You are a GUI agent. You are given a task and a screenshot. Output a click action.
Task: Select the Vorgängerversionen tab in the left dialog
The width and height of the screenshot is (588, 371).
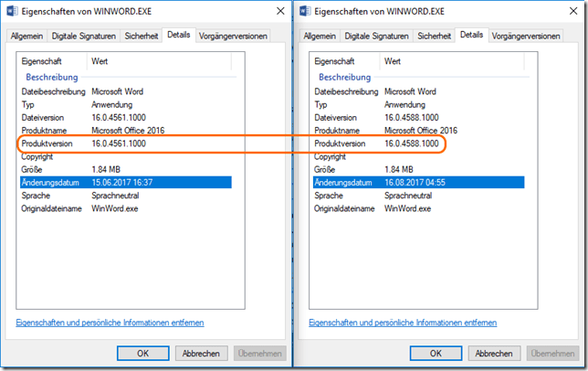[x=232, y=36]
